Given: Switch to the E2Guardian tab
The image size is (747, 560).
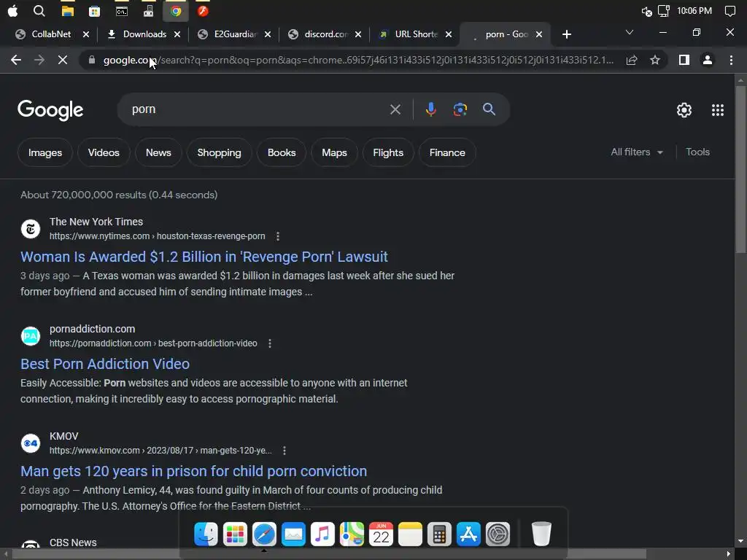Looking at the screenshot, I should [x=236, y=34].
